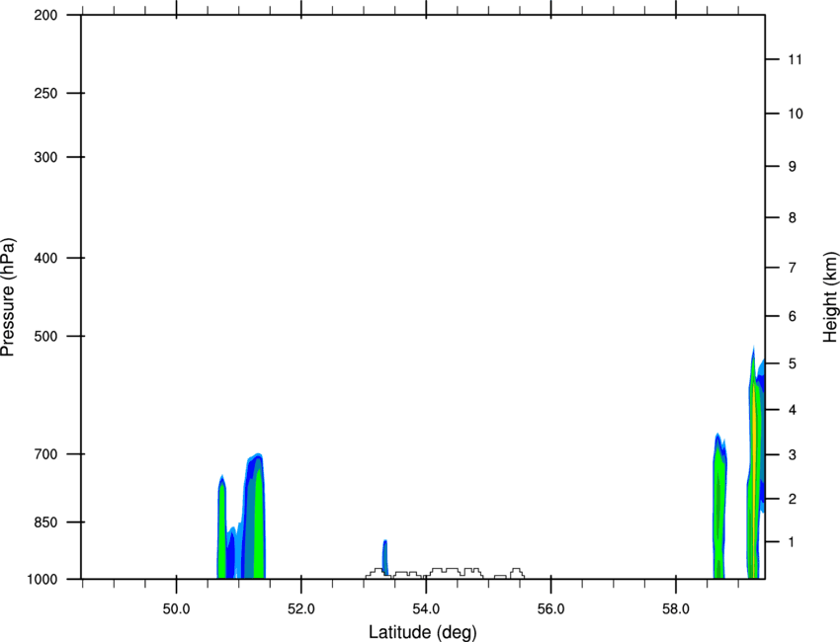
Task: Click the wide green column near 51.3 latitude
Action: [x=259, y=524]
